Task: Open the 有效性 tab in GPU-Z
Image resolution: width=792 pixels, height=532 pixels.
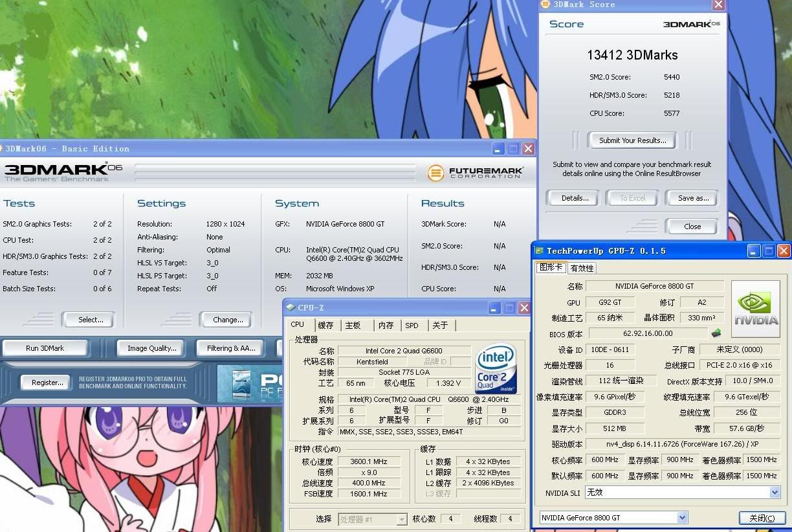Action: coord(582,268)
